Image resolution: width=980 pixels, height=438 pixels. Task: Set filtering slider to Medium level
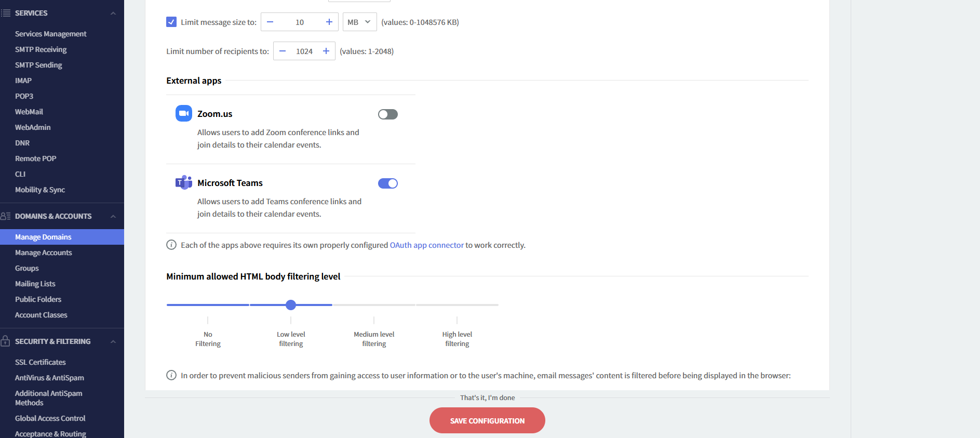374,305
